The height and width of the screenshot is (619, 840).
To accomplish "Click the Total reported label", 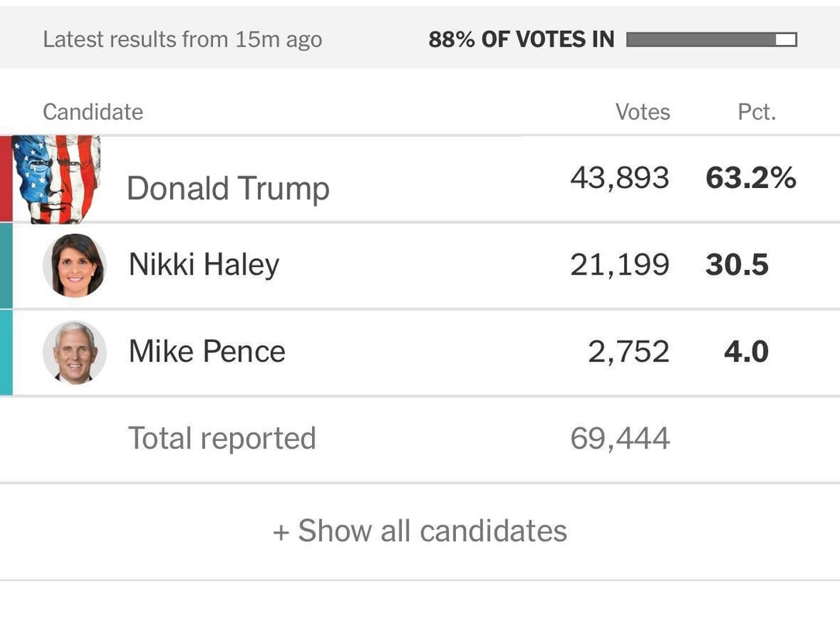I will [221, 439].
